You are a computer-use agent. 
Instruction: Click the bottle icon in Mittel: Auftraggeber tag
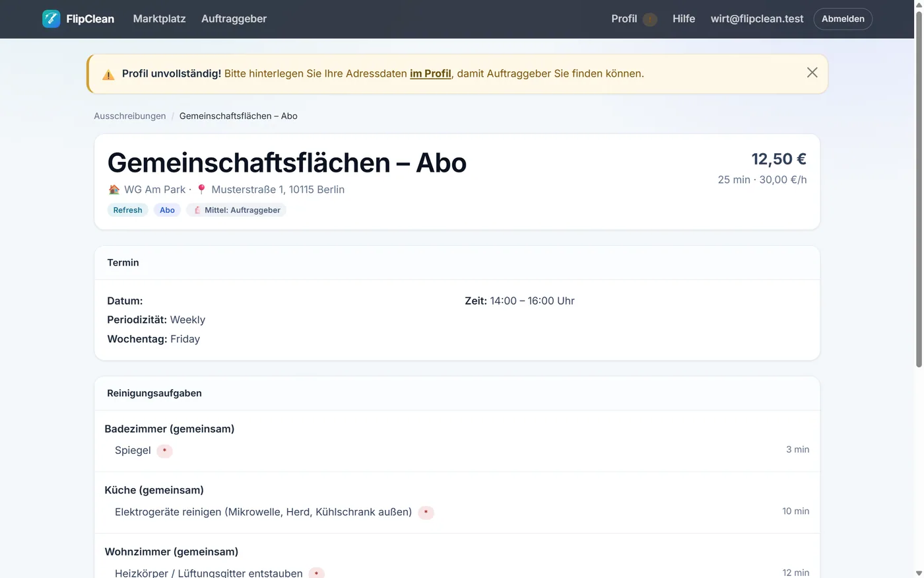click(197, 210)
